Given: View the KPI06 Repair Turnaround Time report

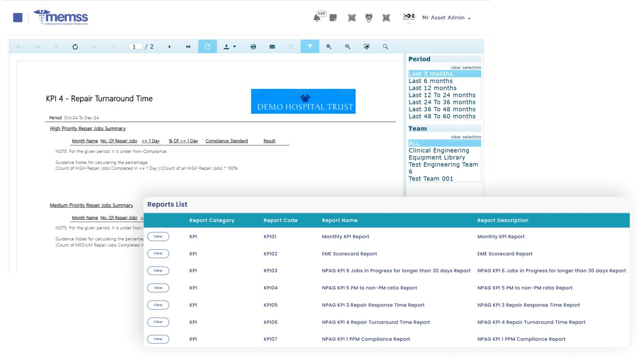Looking at the screenshot, I should [x=158, y=322].
